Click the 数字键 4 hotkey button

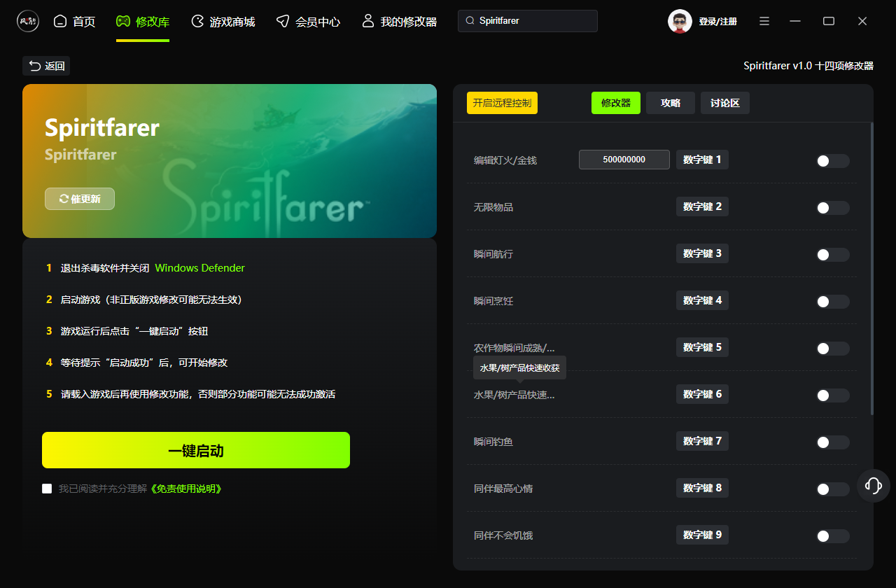coord(702,300)
